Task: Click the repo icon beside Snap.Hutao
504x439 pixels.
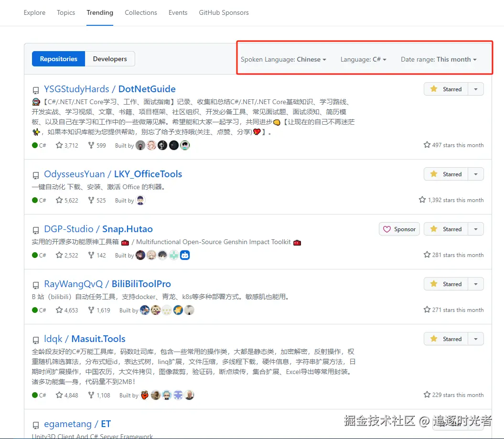Action: click(36, 230)
